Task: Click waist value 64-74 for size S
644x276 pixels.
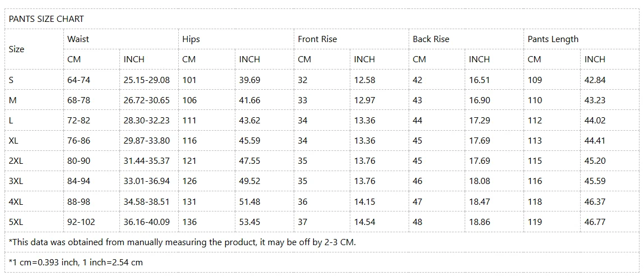Action: tap(78, 80)
